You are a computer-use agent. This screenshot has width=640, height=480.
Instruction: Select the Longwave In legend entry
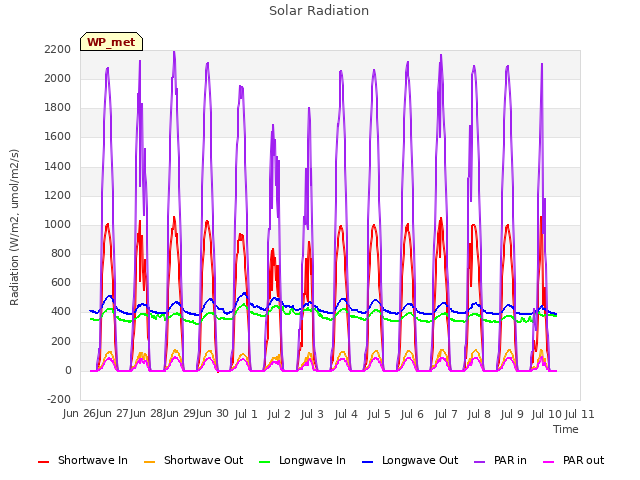coord(302,460)
